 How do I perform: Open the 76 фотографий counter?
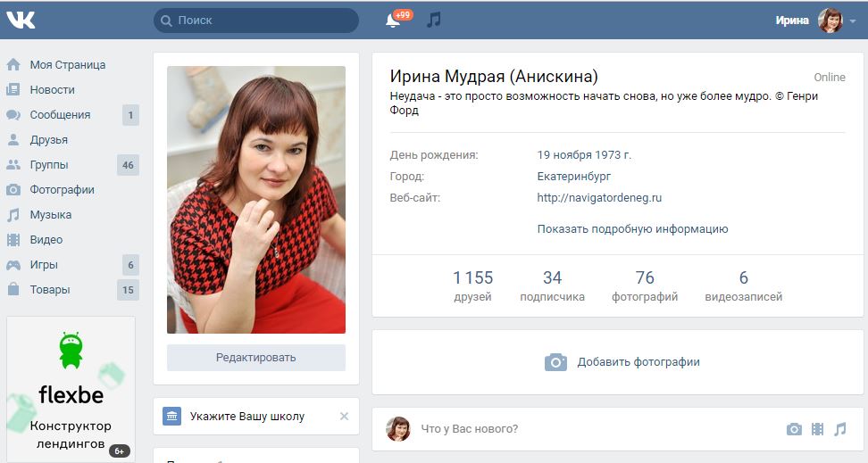(645, 286)
